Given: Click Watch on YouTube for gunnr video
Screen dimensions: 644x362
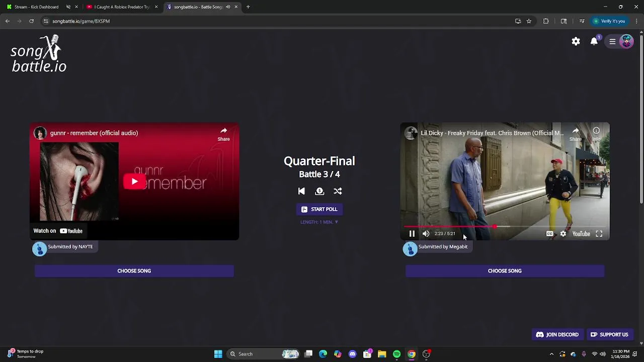Looking at the screenshot, I should 58,231.
